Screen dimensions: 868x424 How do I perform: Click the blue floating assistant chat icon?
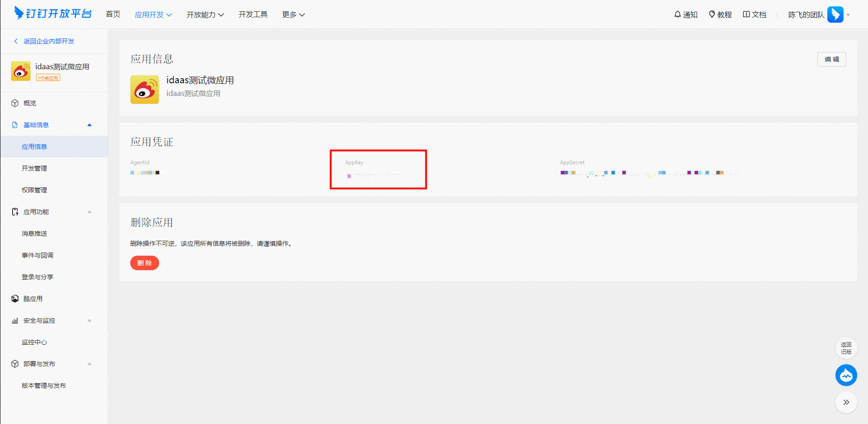pos(846,375)
